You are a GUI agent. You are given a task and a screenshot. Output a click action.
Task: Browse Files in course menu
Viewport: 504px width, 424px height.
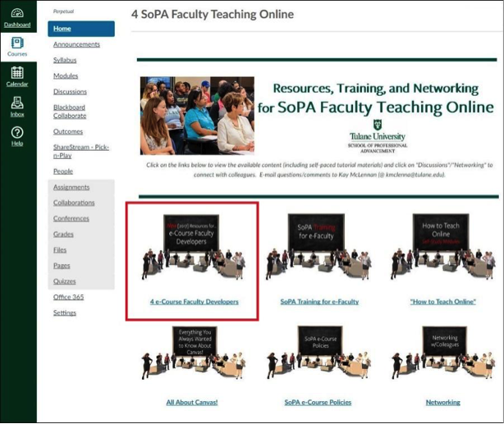pyautogui.click(x=60, y=250)
